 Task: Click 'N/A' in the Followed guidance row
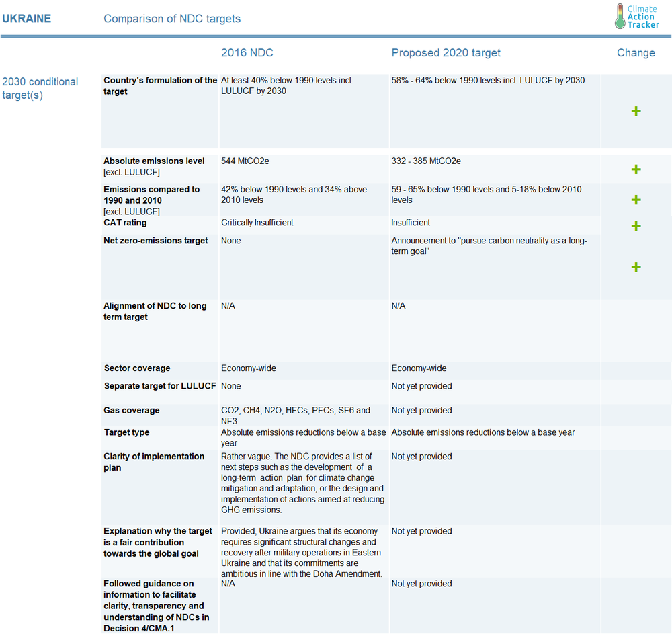228,584
